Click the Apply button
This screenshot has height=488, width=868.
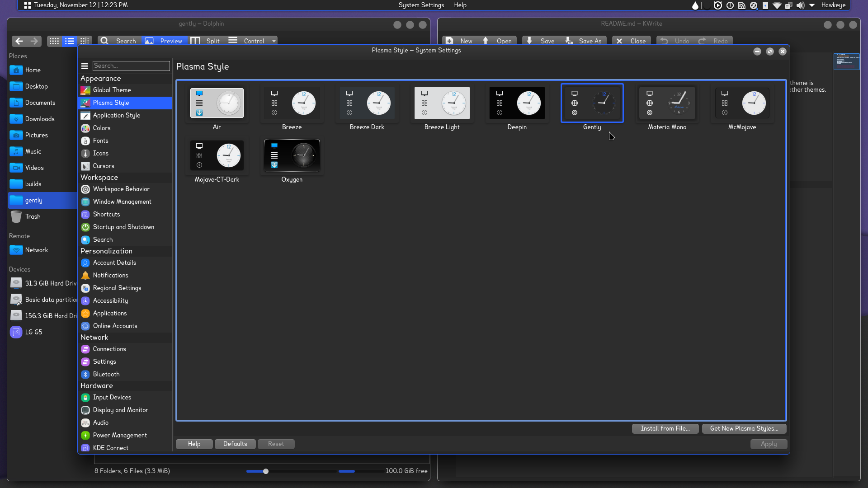coord(769,444)
